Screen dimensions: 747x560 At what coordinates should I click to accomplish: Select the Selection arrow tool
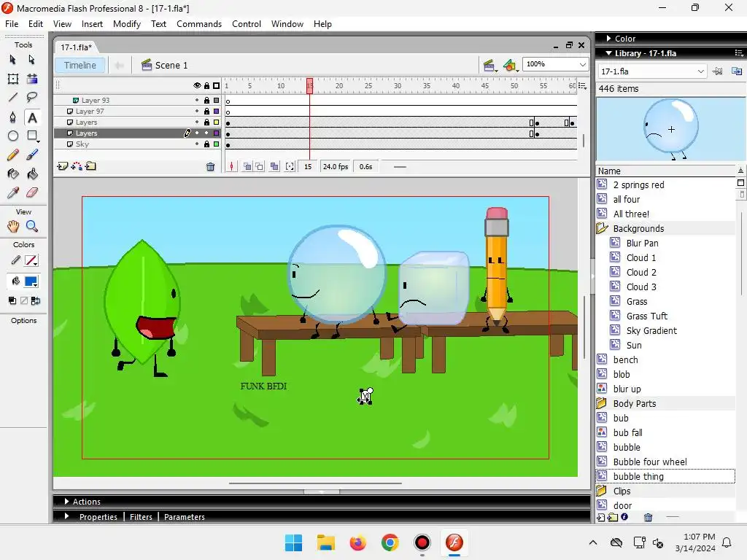click(13, 60)
